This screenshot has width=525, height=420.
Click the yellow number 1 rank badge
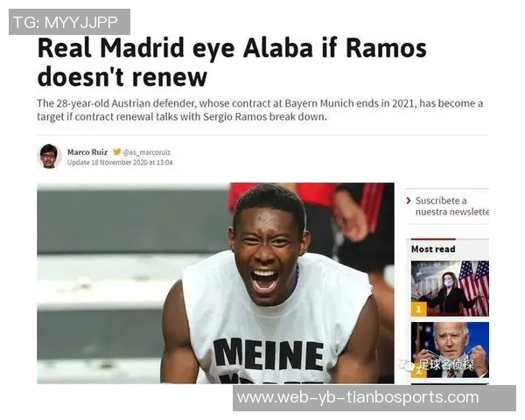coord(418,309)
